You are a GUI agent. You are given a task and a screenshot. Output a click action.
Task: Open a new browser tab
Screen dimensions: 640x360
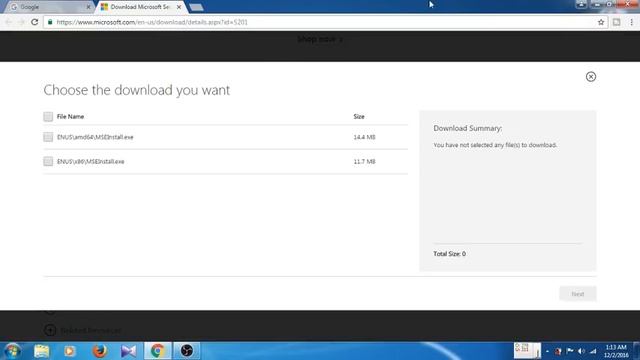point(196,7)
